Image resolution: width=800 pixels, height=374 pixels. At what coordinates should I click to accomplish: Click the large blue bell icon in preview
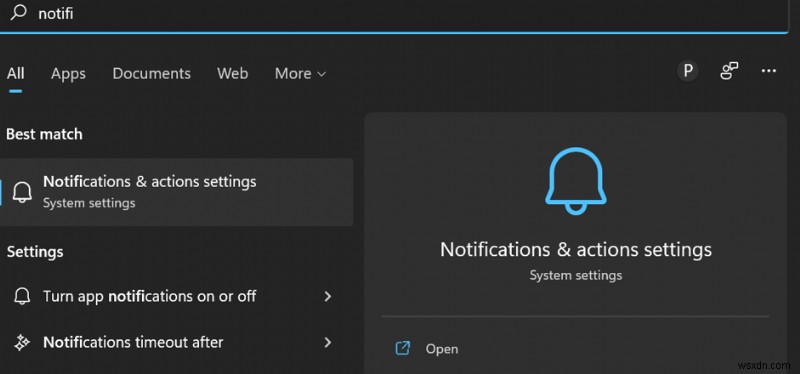pos(576,181)
